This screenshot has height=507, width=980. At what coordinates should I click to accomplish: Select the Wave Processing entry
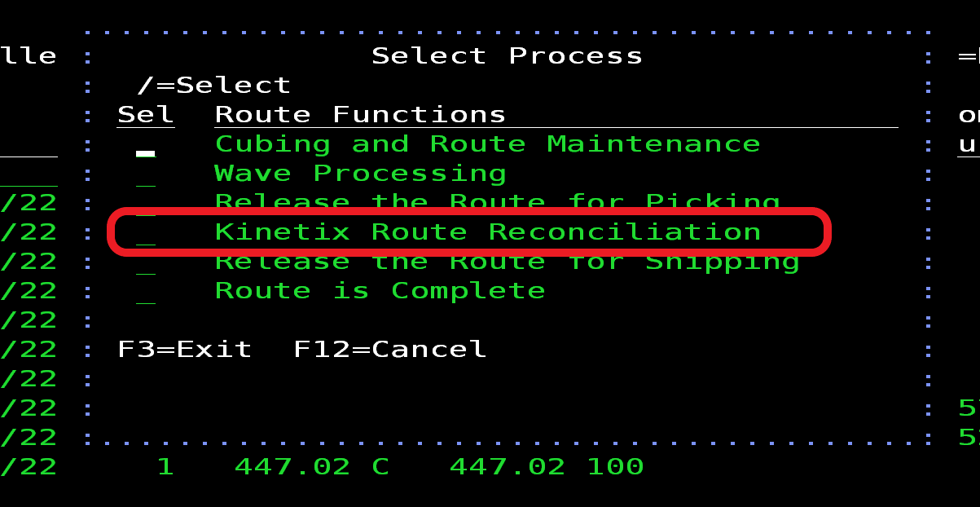pyautogui.click(x=360, y=174)
